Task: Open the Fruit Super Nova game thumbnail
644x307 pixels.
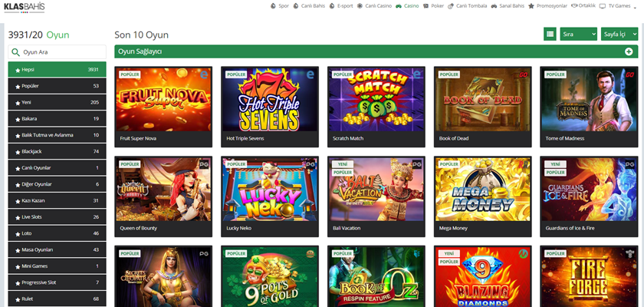Action: [163, 100]
